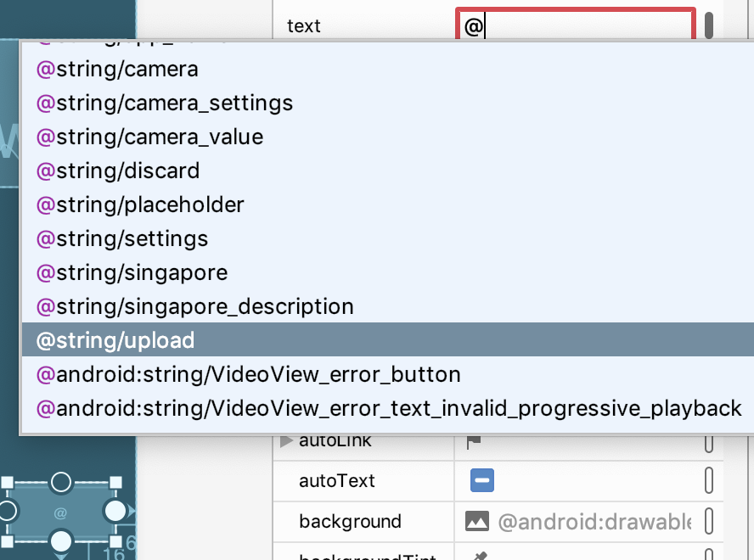Choose @string/camera_settings in the completion list

164,103
